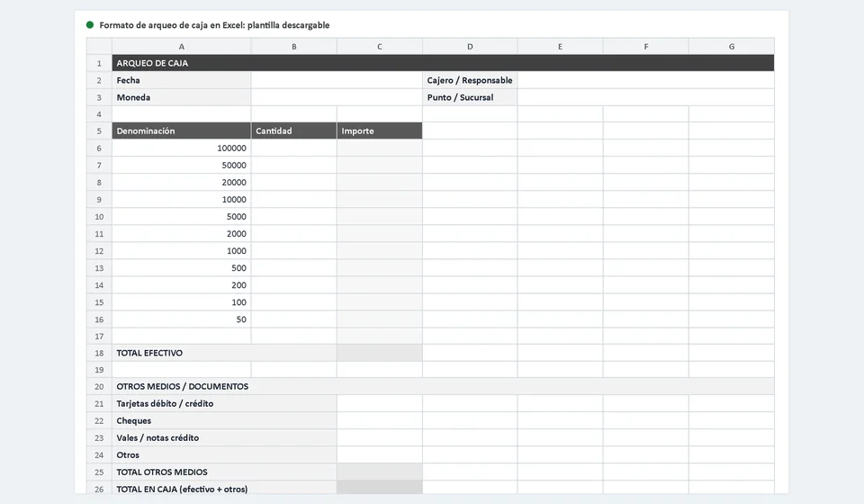
Task: Click the 2000 denomination cell
Action: pyautogui.click(x=181, y=233)
